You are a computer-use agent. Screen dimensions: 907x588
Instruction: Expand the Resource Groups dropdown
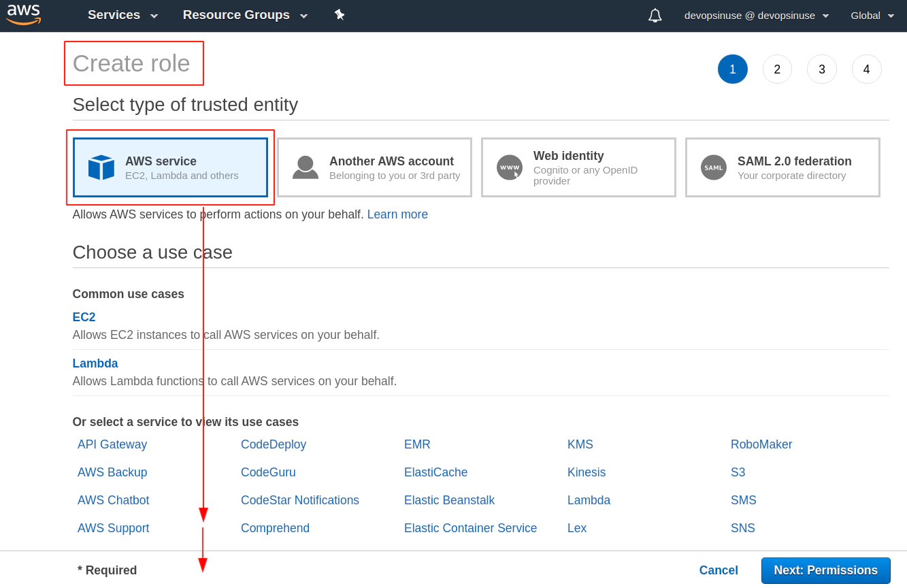[x=245, y=15]
